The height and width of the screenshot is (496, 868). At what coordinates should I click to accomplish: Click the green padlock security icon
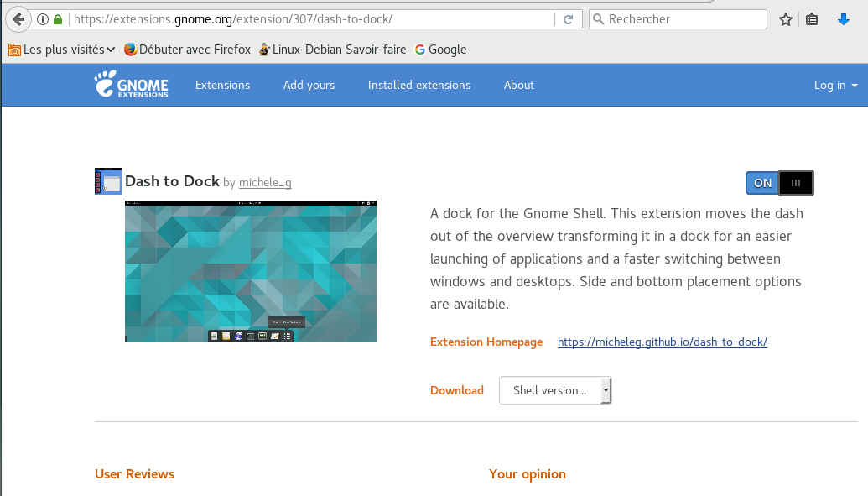(x=58, y=19)
